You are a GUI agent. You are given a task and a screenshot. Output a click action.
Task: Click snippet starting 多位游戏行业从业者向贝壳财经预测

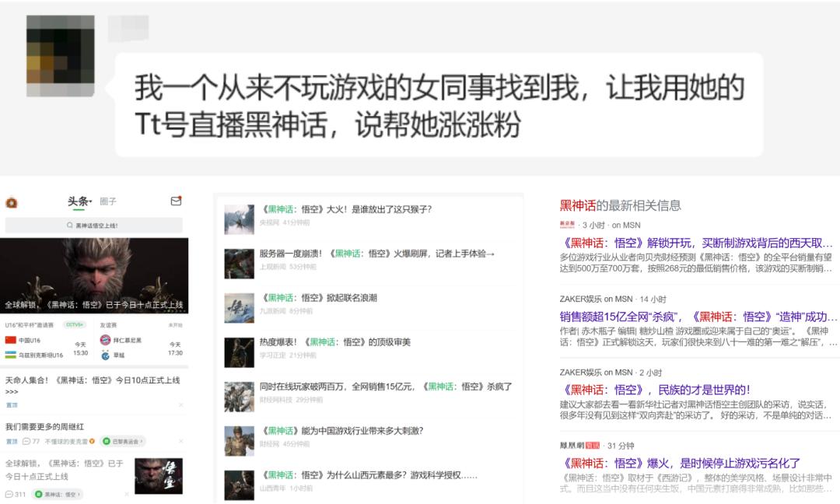tap(696, 262)
